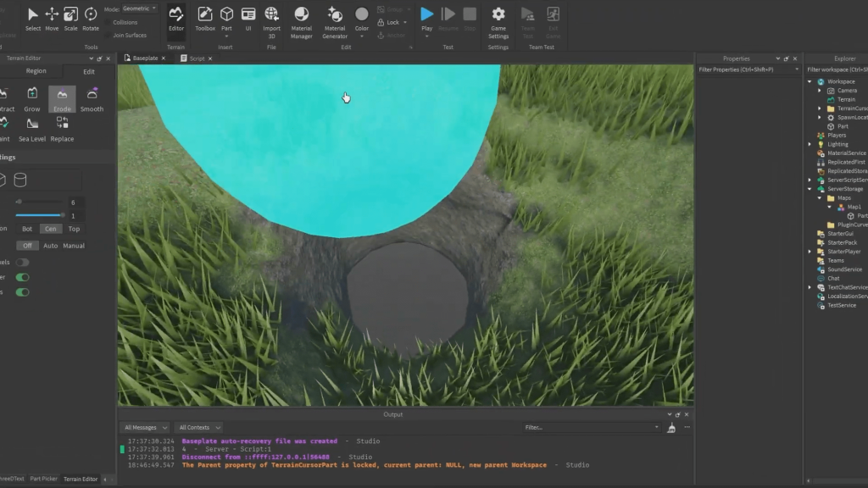Adjust the brush strength slider

coord(39,215)
